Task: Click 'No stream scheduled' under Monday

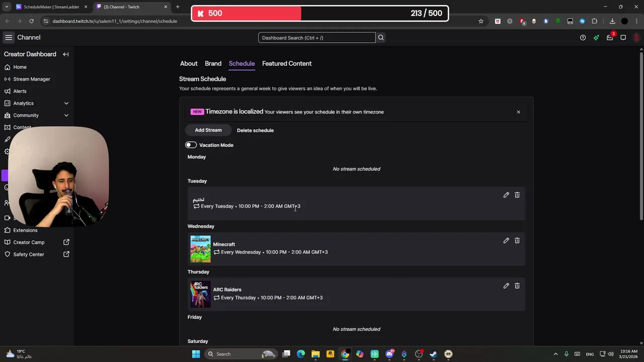Action: coord(356,169)
